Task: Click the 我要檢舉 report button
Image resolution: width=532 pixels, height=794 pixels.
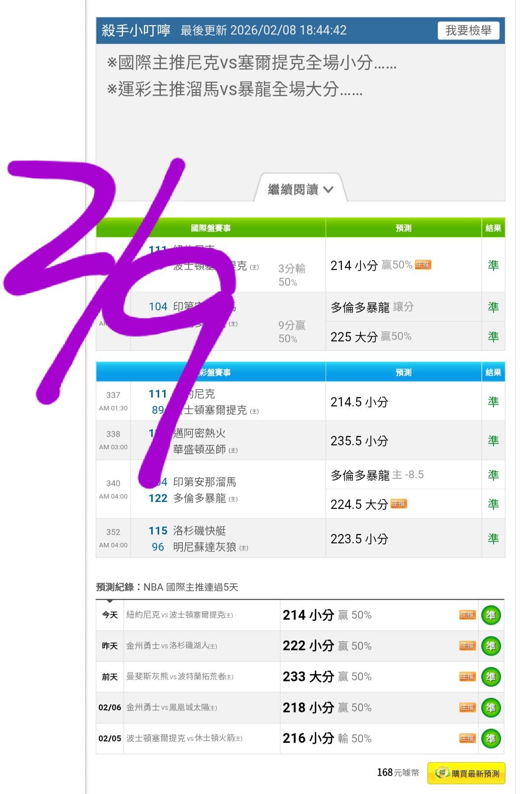Action: [468, 31]
